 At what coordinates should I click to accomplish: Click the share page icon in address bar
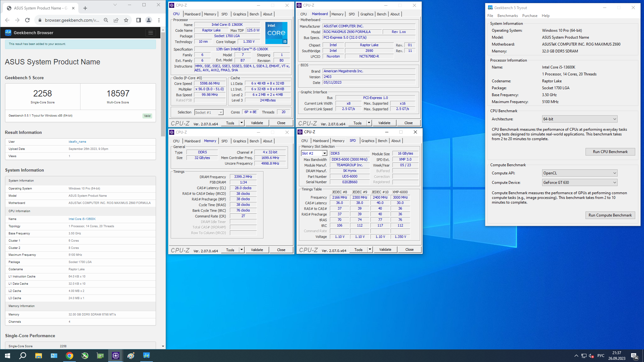[x=116, y=20]
